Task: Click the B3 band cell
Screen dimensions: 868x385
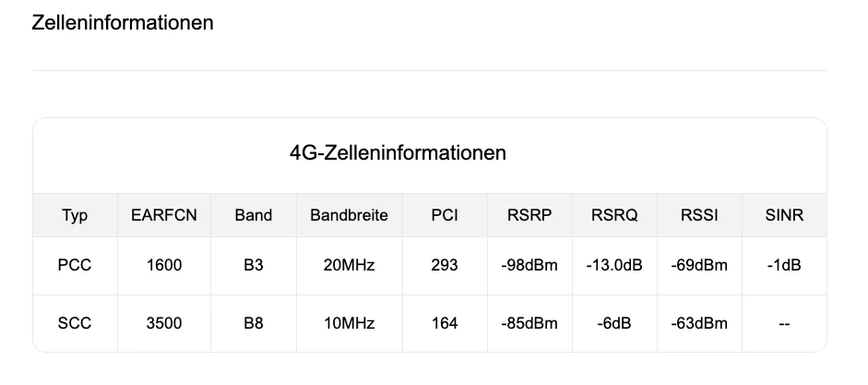Action: pos(254,265)
